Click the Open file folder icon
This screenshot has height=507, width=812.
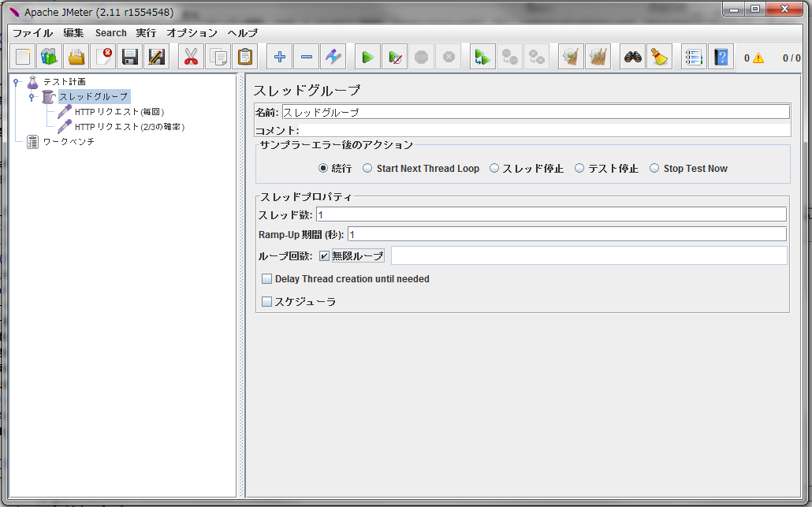click(x=76, y=57)
